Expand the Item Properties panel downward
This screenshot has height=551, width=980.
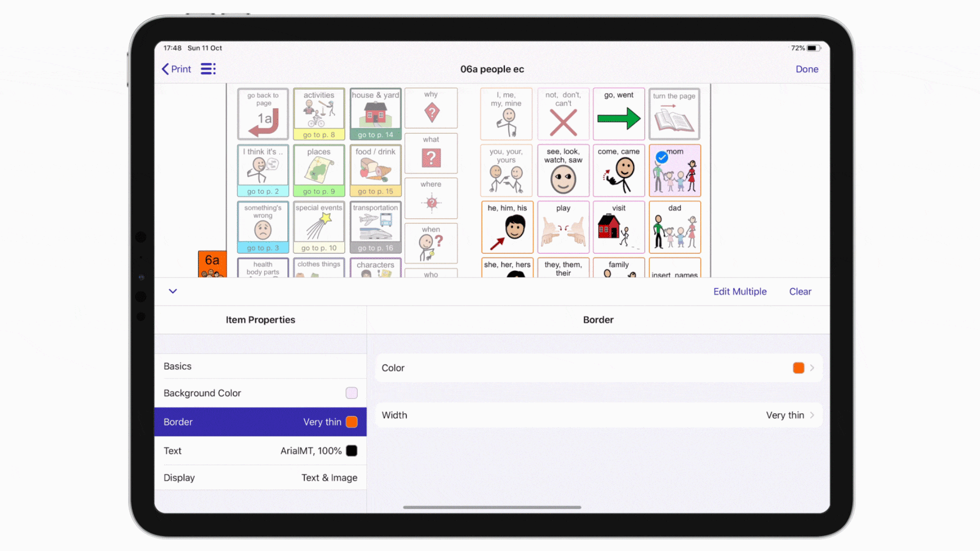[173, 291]
